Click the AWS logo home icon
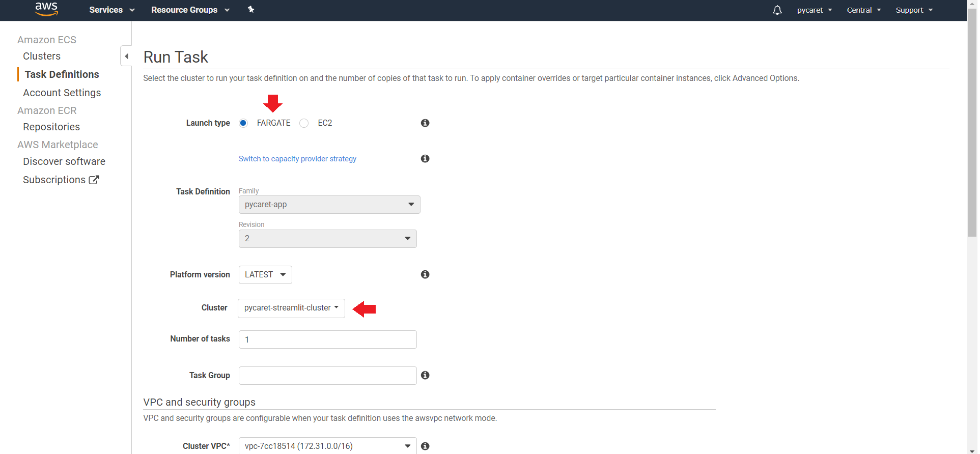This screenshot has width=980, height=454. [46, 9]
